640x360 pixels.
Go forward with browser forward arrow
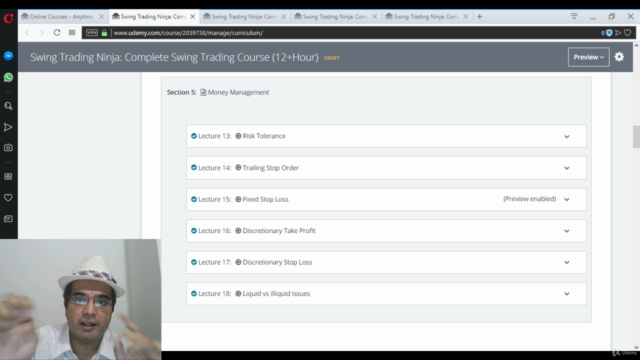[x=42, y=33]
